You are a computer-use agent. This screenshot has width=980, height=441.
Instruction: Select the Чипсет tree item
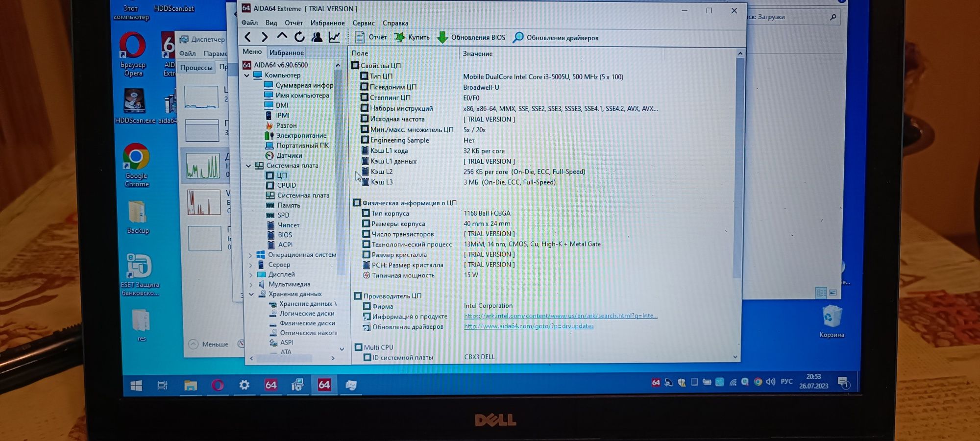pyautogui.click(x=283, y=225)
